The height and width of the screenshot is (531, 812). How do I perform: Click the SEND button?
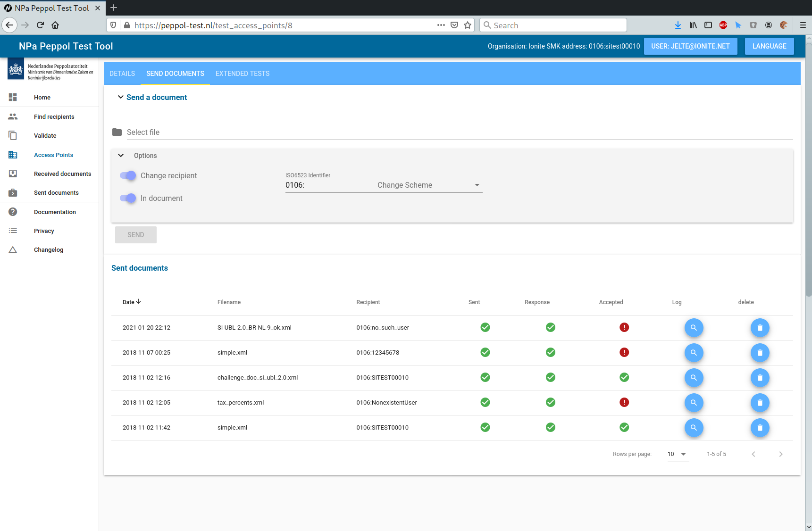(136, 235)
